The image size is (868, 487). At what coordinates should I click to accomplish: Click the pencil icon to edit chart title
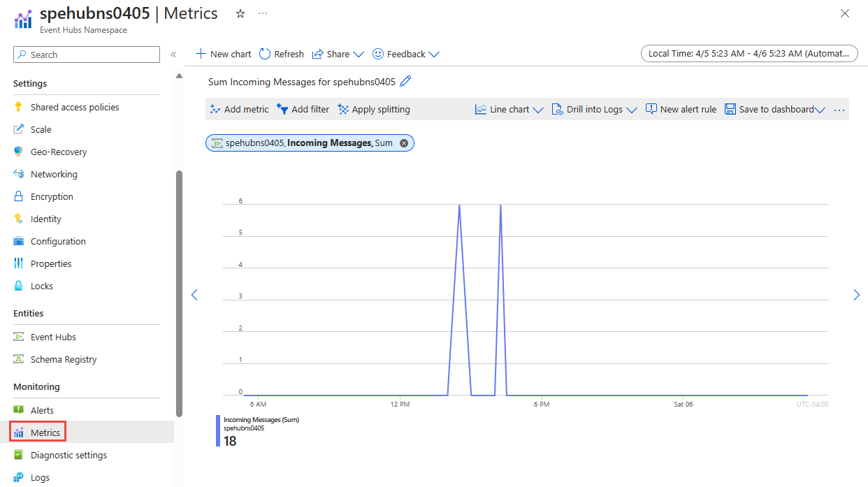405,82
